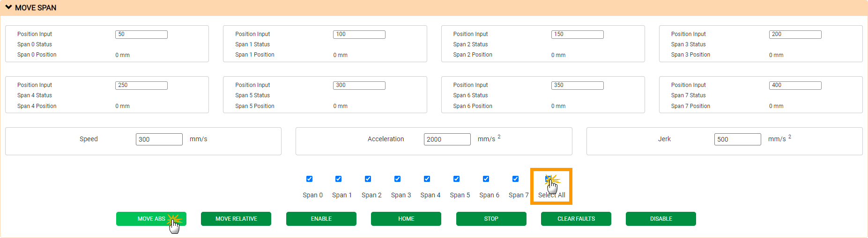Click the MOVE ABS button

click(x=151, y=219)
